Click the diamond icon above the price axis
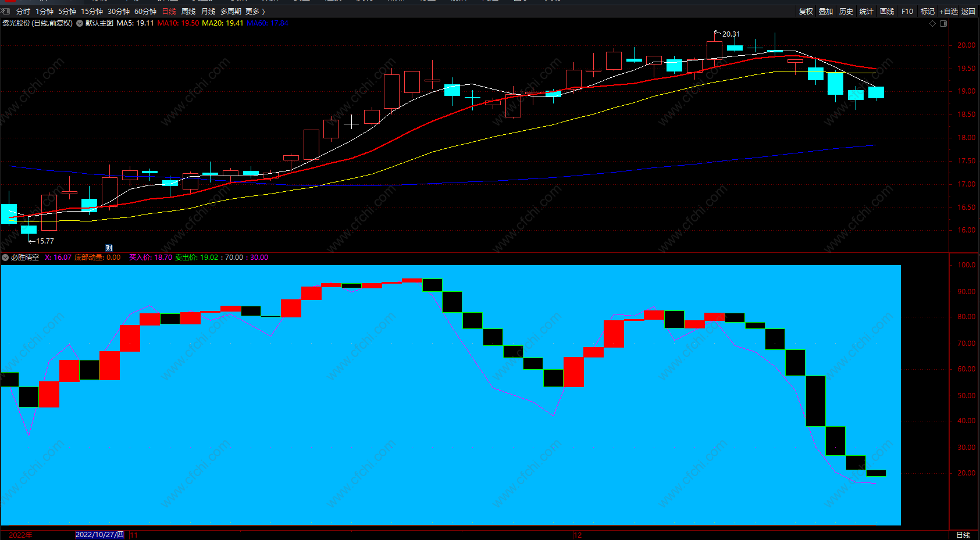Image resolution: width=980 pixels, height=540 pixels. (932, 24)
